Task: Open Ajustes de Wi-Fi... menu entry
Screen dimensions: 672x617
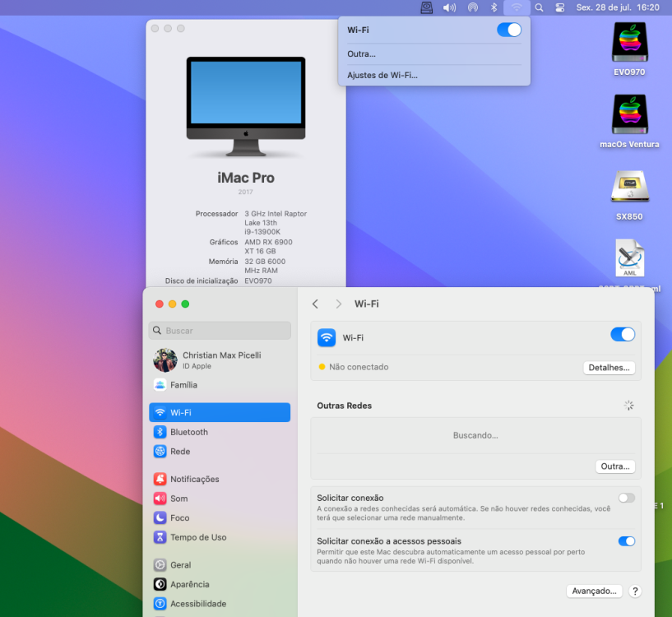Action: coord(433,75)
